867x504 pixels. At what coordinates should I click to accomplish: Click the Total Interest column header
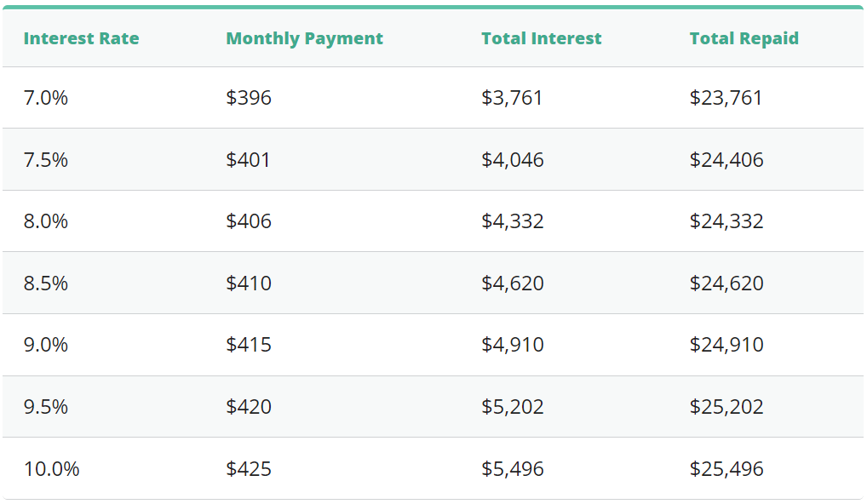pos(541,38)
